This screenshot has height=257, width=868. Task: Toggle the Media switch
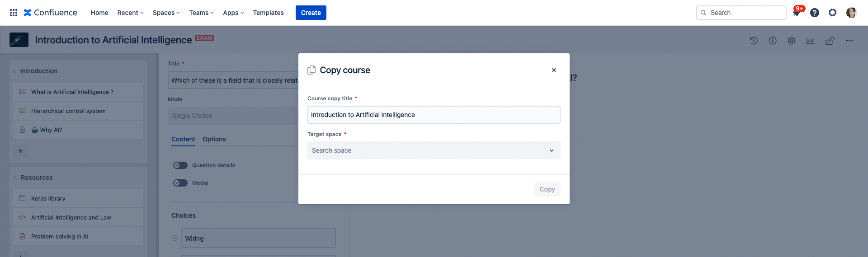(180, 183)
